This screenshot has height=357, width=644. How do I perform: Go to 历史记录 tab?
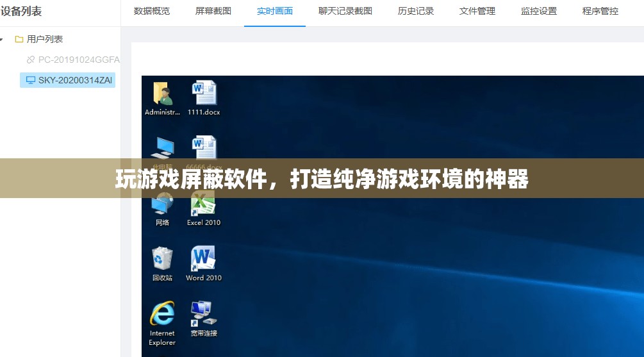(x=416, y=11)
